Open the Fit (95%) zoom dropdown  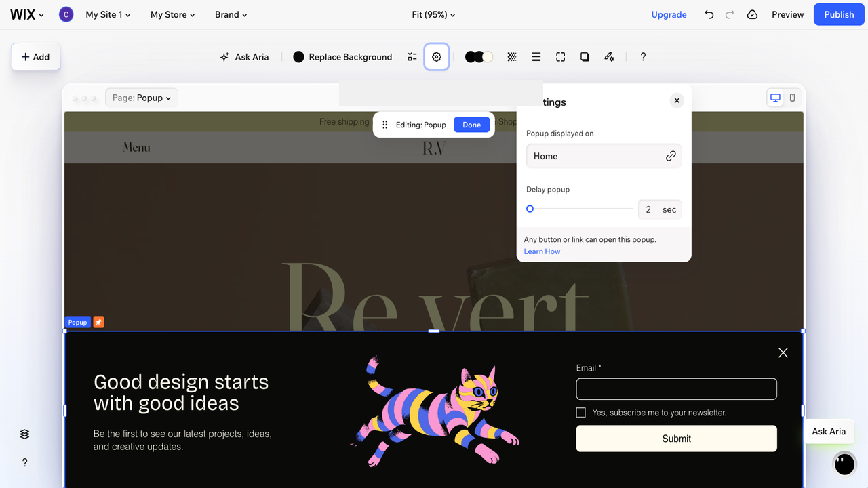click(x=433, y=14)
